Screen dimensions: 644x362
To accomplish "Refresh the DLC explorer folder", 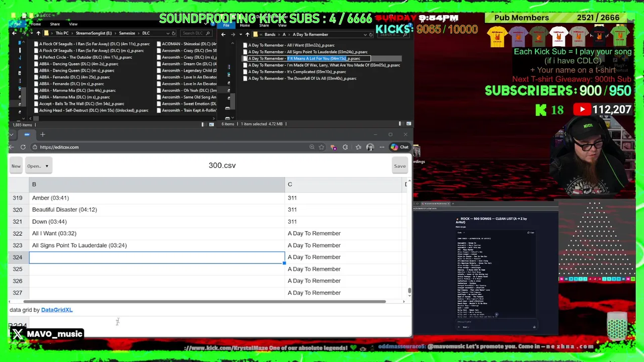I will [174, 33].
